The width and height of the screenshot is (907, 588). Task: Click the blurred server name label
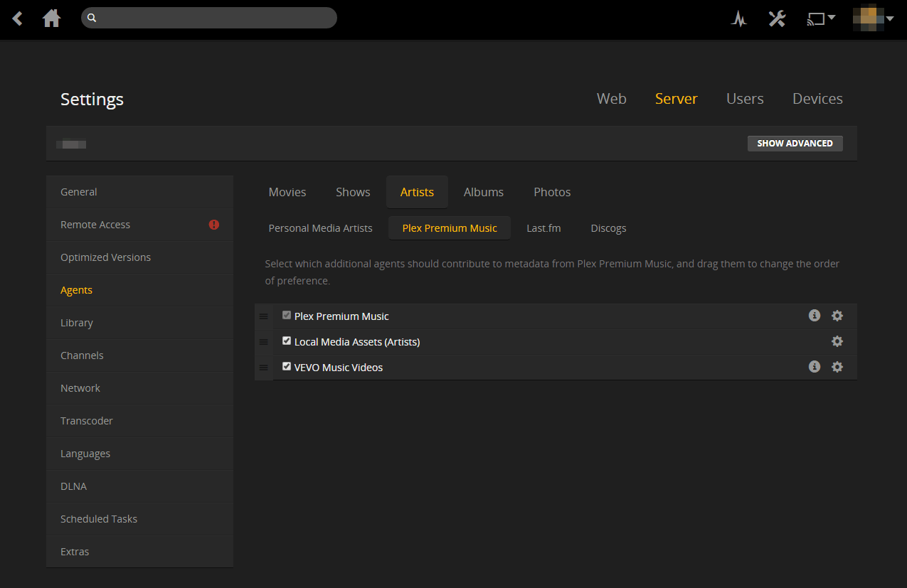(x=71, y=144)
